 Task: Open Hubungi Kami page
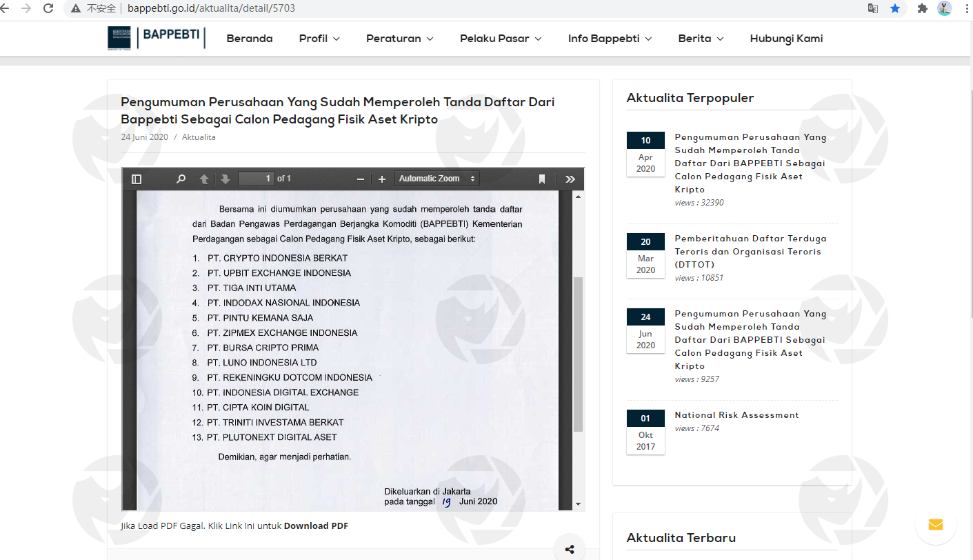point(786,39)
